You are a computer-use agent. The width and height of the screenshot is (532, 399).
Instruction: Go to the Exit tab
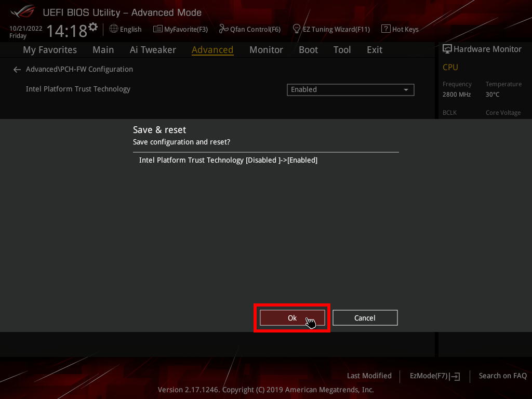pyautogui.click(x=375, y=50)
